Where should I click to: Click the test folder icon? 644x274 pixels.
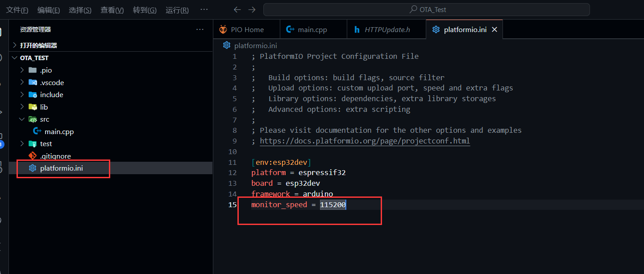coord(33,144)
